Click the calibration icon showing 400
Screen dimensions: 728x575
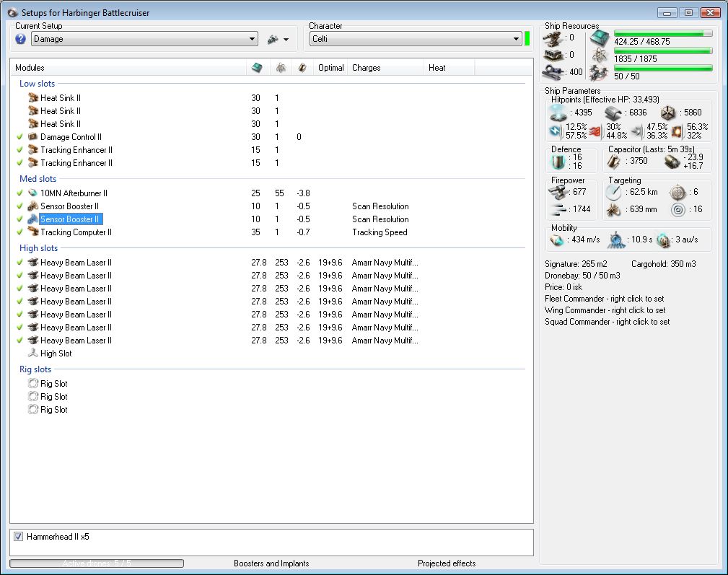click(553, 72)
